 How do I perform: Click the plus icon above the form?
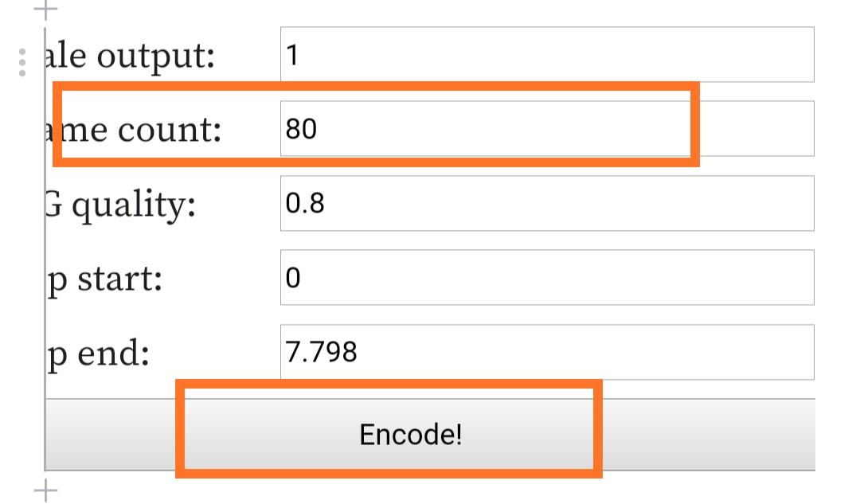point(45,9)
